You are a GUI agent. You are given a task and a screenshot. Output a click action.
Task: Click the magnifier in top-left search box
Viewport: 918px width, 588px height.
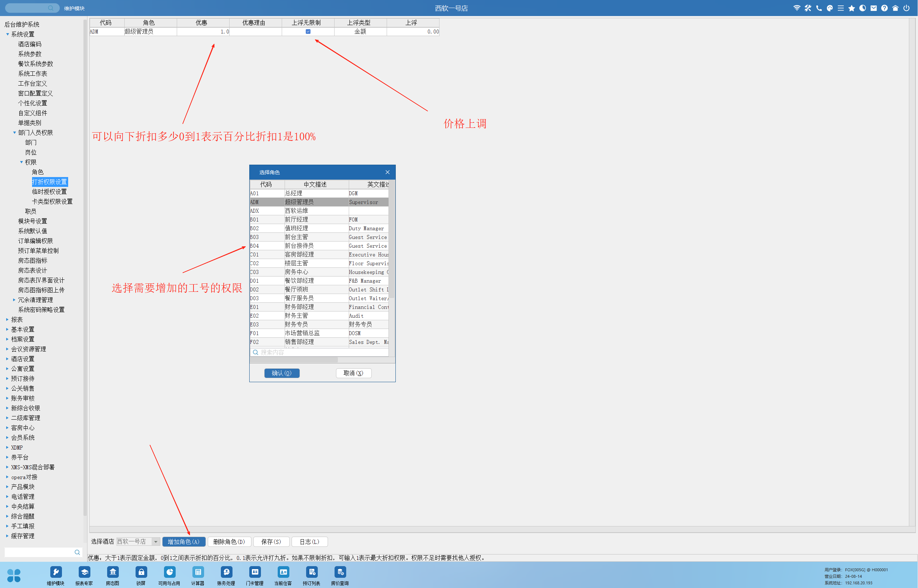point(51,8)
